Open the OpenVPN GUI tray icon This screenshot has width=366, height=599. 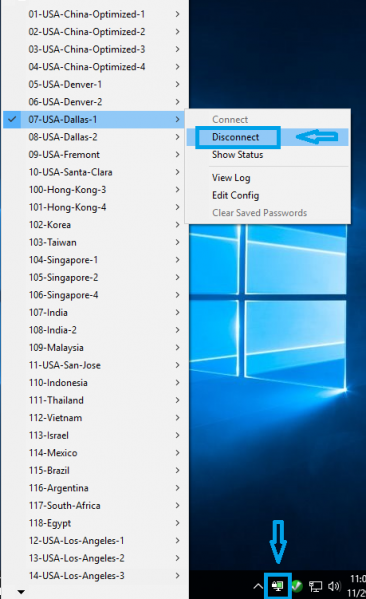278,585
